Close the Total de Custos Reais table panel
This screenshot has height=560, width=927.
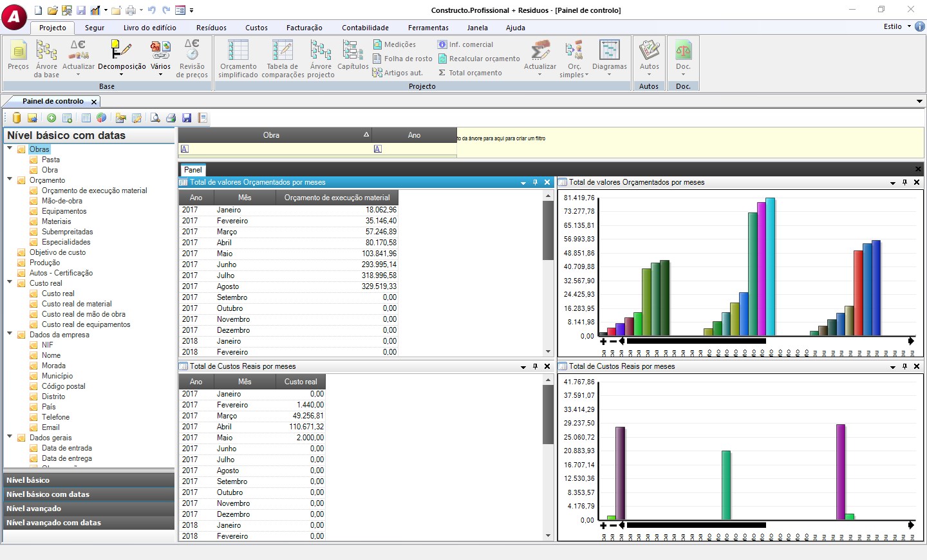[x=547, y=366]
